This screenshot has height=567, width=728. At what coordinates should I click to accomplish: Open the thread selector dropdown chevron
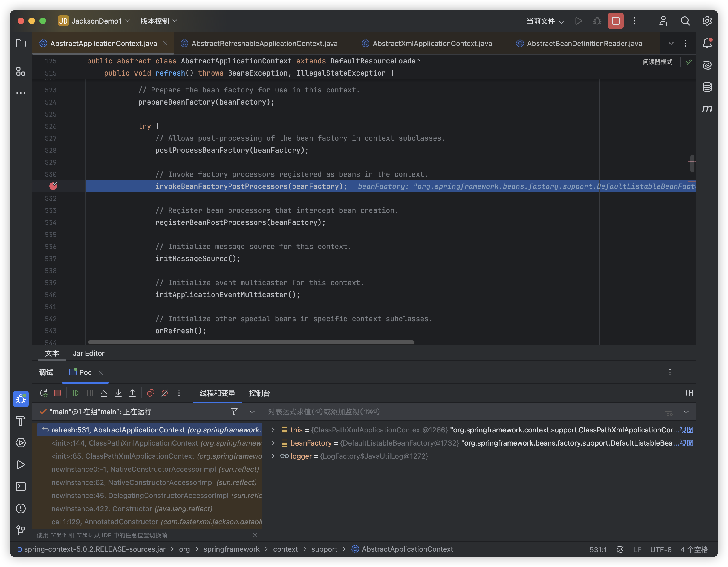click(252, 412)
